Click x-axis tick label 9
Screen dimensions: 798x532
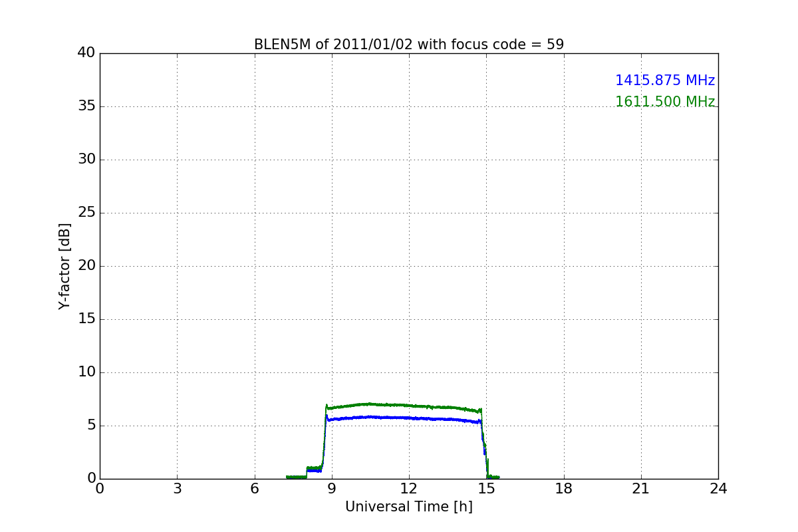[332, 489]
